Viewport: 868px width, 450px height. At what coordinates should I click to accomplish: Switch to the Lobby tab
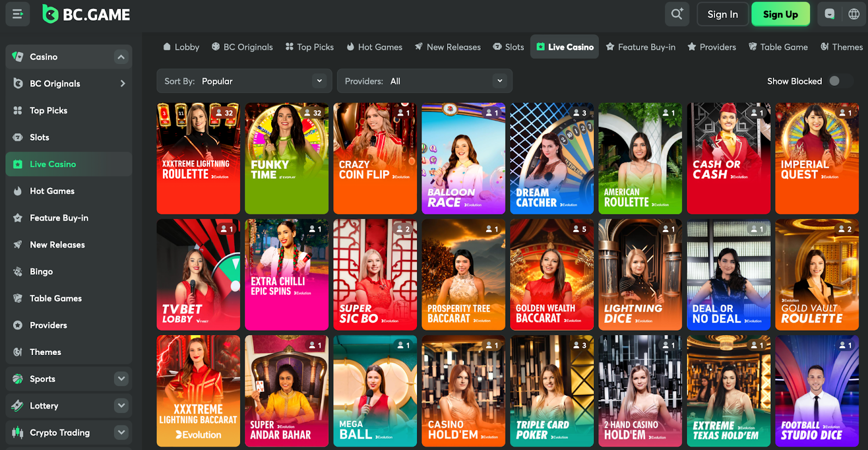point(181,47)
